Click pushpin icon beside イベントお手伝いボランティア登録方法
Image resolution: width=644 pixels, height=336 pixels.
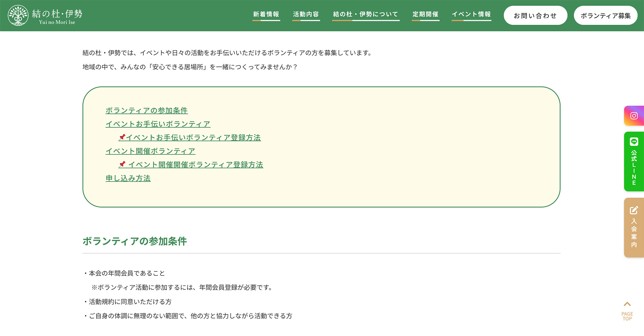click(x=122, y=137)
